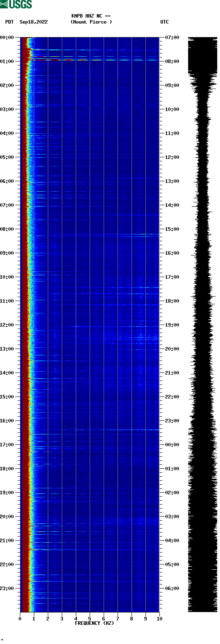
Task: Click the 20:00 UTC time label
Action: [x=172, y=349]
